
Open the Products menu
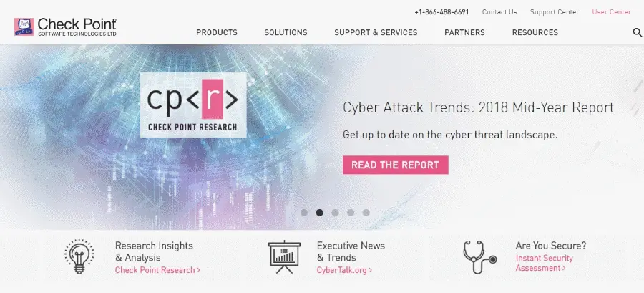(217, 32)
